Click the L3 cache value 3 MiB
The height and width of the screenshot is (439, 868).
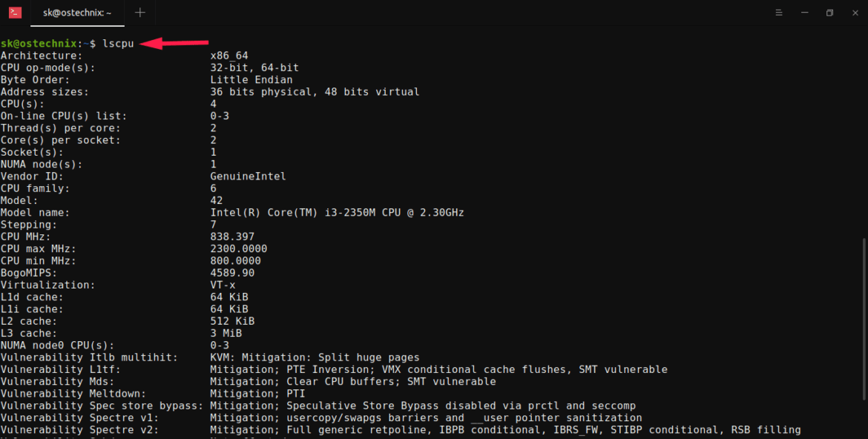pyautogui.click(x=227, y=333)
